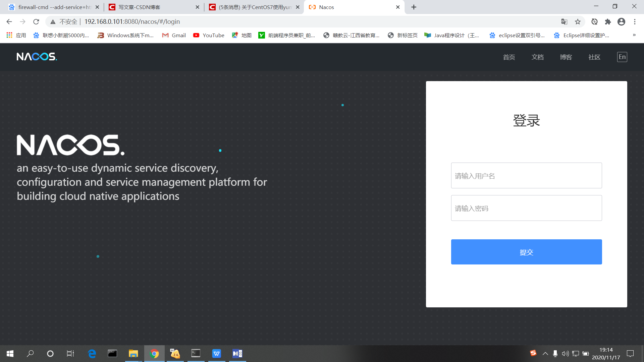
Task: Open the 博客 navigation link
Action: click(566, 57)
